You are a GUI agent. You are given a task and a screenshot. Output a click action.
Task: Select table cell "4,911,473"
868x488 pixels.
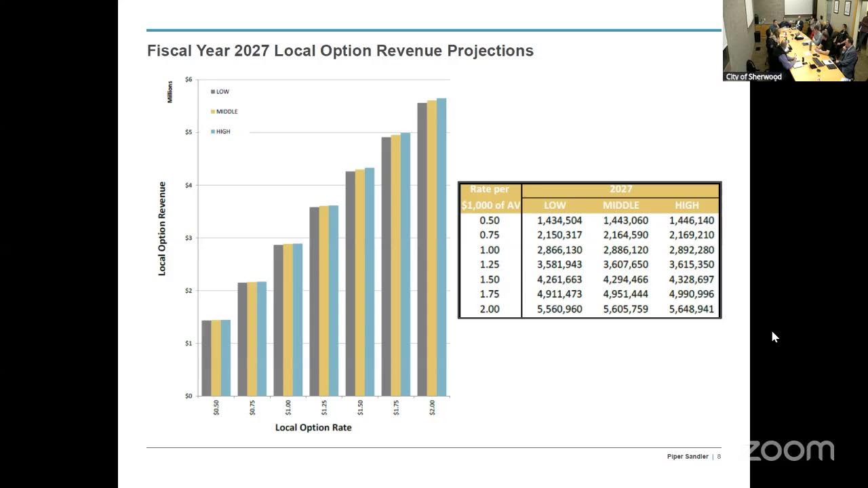(x=559, y=294)
